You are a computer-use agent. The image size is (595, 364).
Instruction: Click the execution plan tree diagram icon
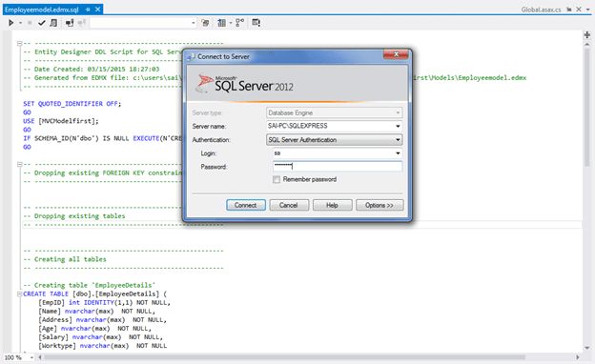[240, 23]
